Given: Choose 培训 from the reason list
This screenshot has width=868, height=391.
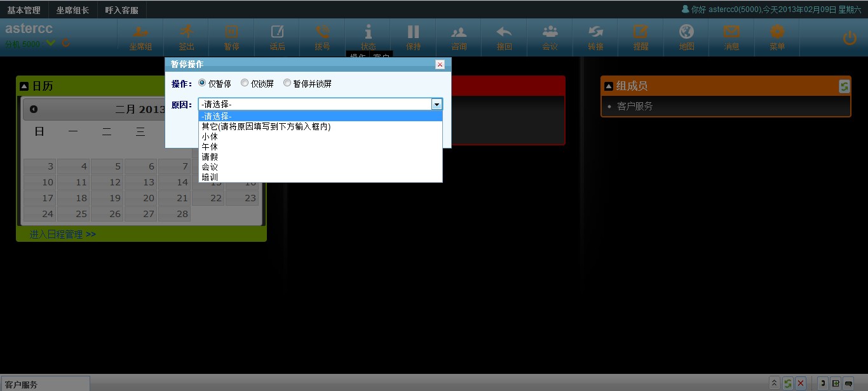Looking at the screenshot, I should tap(210, 177).
